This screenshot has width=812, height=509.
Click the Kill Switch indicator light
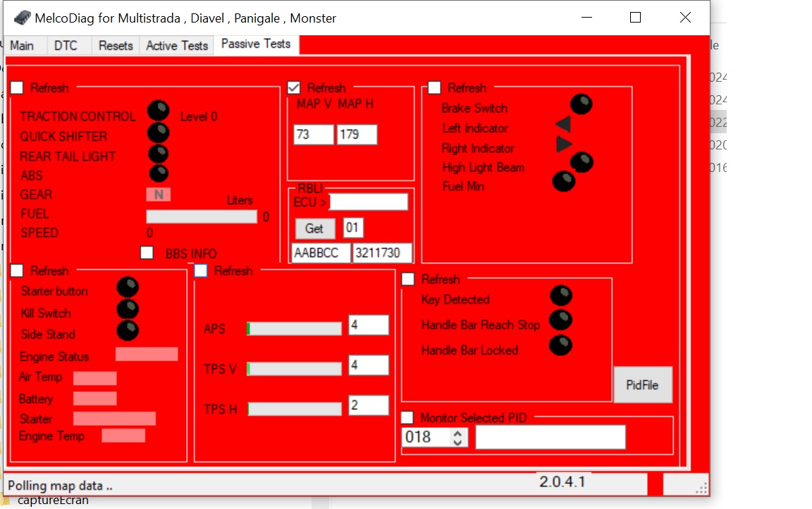[128, 309]
